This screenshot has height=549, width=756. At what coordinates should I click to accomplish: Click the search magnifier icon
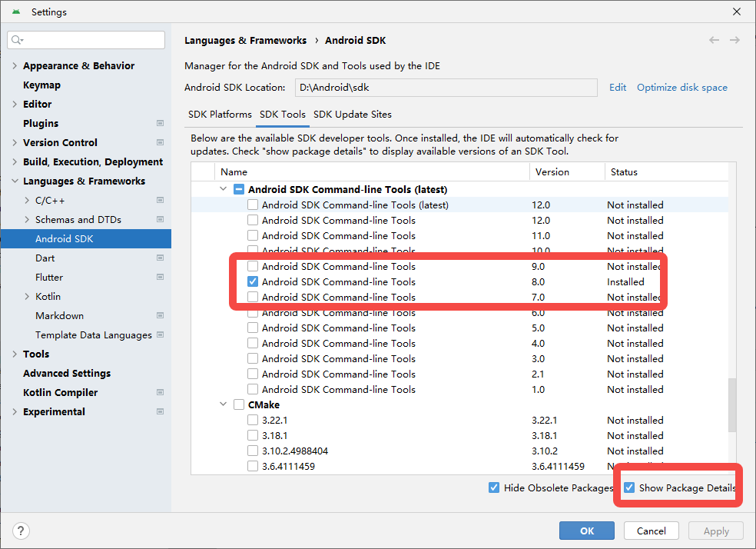tap(17, 39)
